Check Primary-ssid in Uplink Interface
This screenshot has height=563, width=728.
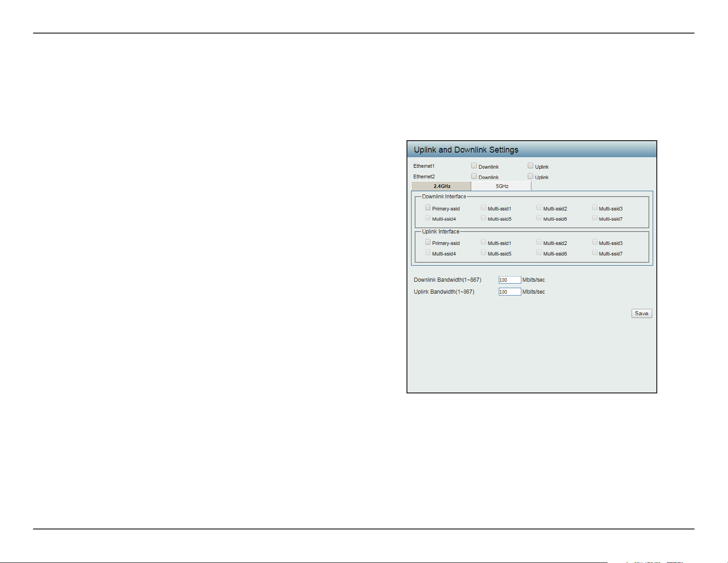(x=428, y=242)
